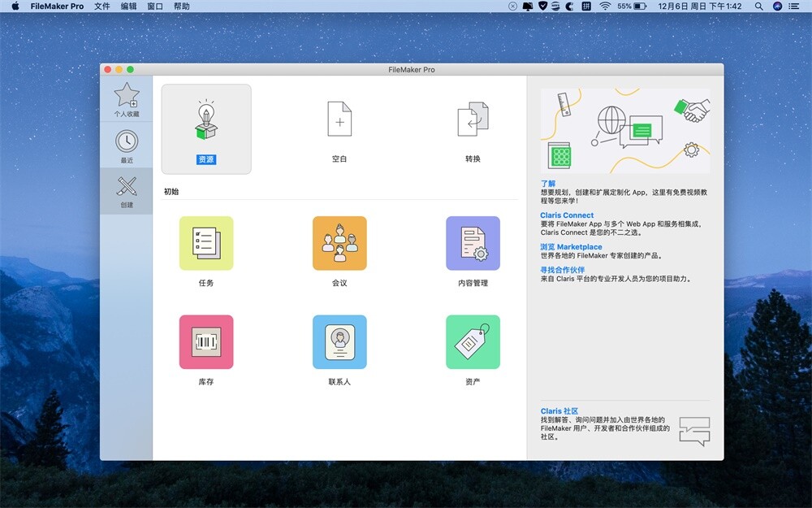Click the 初始 section heading
The width and height of the screenshot is (812, 508).
pyautogui.click(x=171, y=191)
